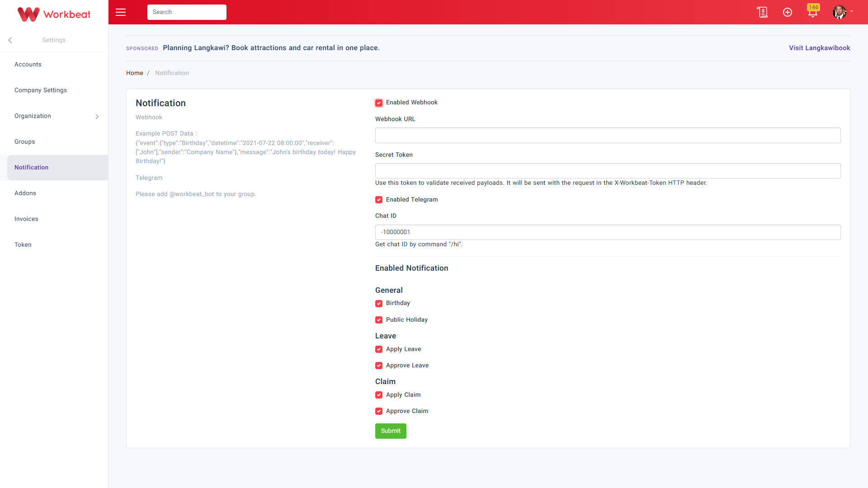Click the Enabled Notification heading
This screenshot has height=488, width=868.
point(411,268)
